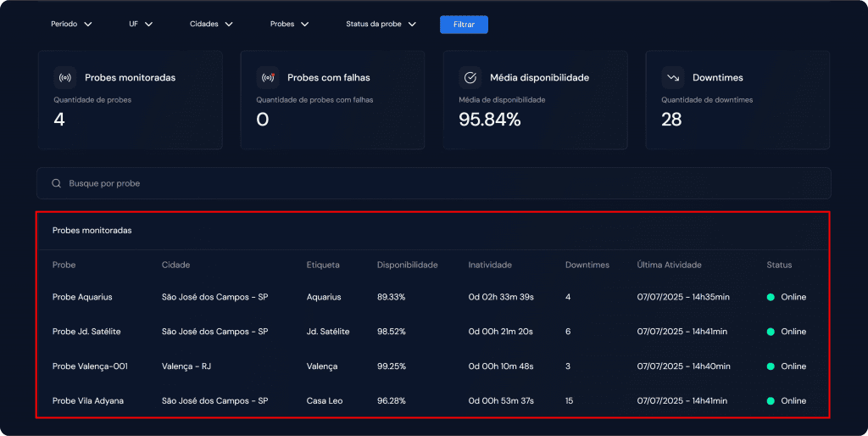Click the 0d 02h 33m 39s inactivity cell
The width and height of the screenshot is (868, 436).
pyautogui.click(x=501, y=297)
